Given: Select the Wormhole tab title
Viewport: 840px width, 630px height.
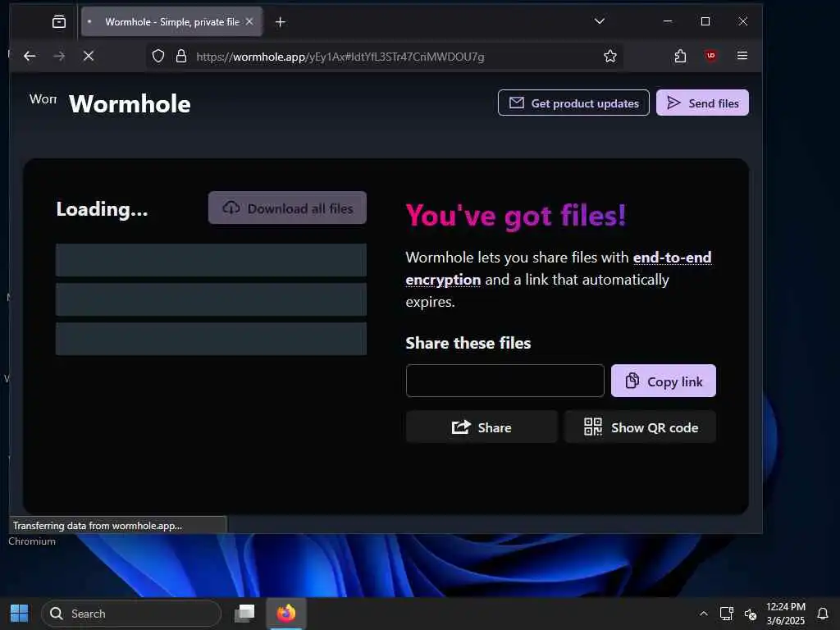Looking at the screenshot, I should (172, 22).
